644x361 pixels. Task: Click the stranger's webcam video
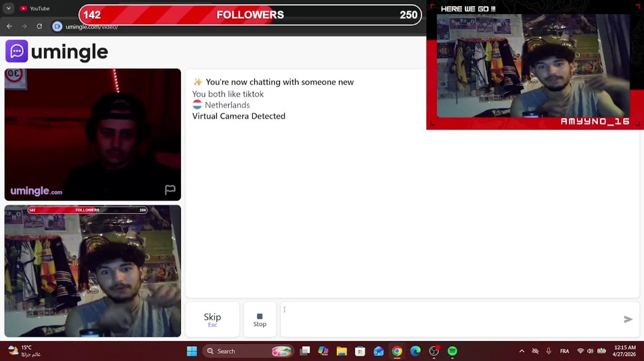(x=93, y=134)
